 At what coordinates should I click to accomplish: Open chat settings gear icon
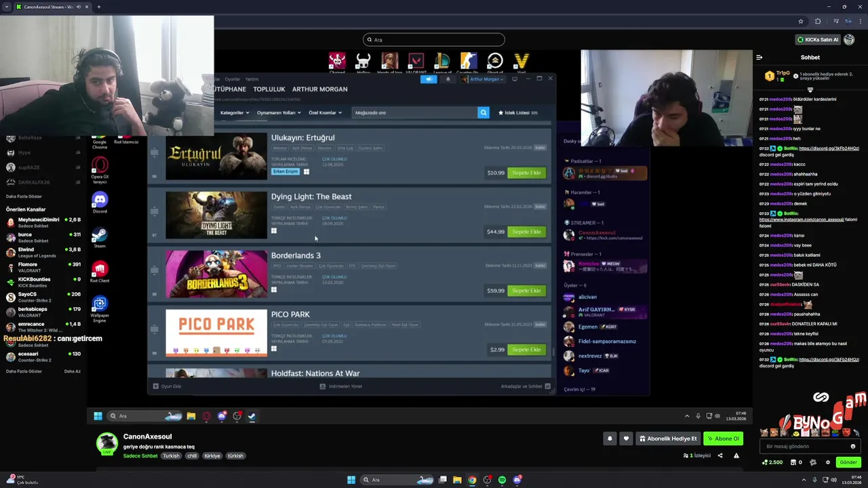click(827, 462)
